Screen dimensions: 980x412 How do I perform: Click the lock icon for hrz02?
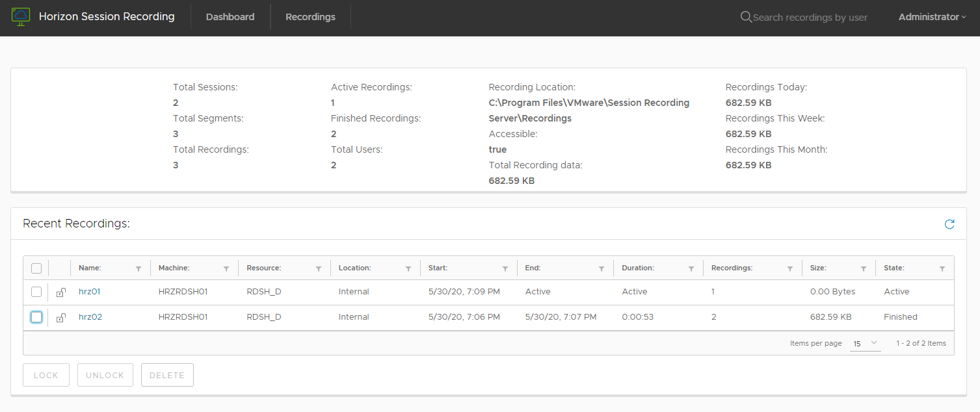[60, 318]
